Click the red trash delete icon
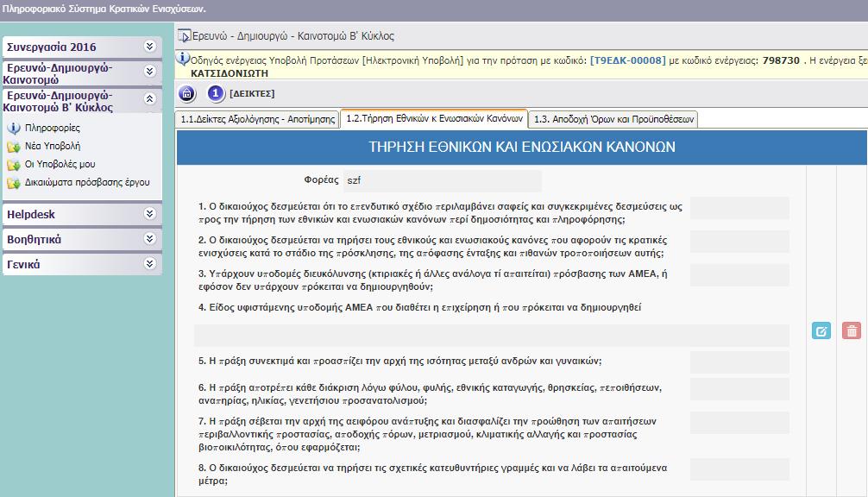 pyautogui.click(x=852, y=330)
